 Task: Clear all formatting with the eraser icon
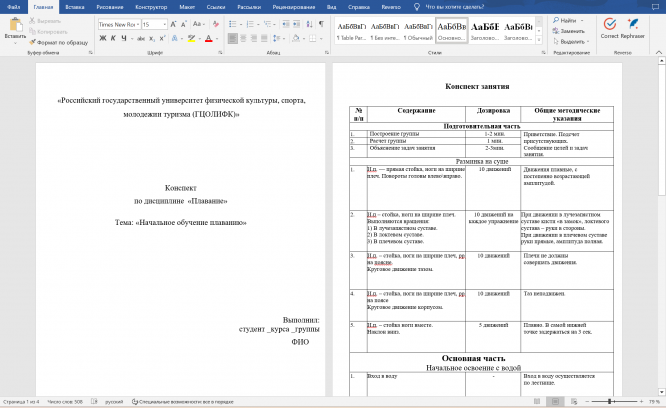[x=216, y=24]
